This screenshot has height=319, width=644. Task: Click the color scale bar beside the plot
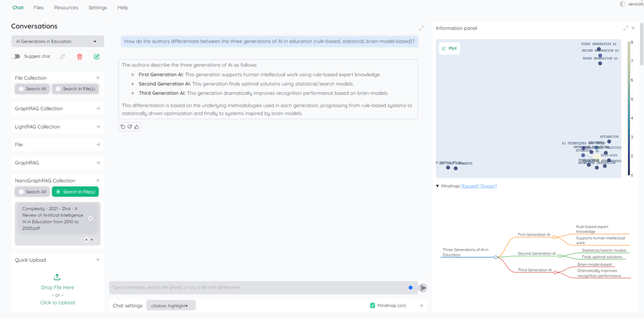628,109
